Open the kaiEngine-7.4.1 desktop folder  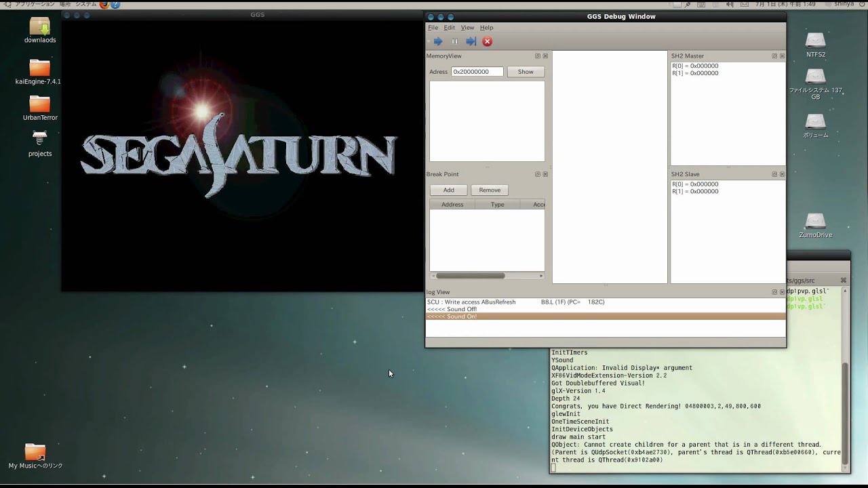pos(39,72)
